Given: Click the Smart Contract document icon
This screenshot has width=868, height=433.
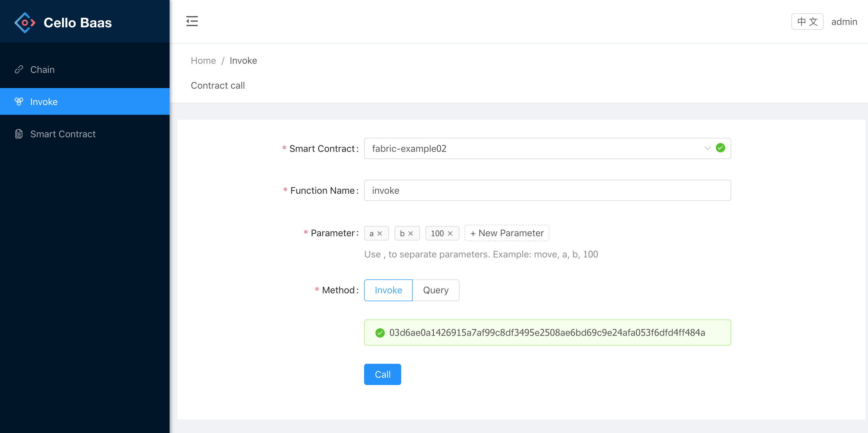Looking at the screenshot, I should pos(19,134).
